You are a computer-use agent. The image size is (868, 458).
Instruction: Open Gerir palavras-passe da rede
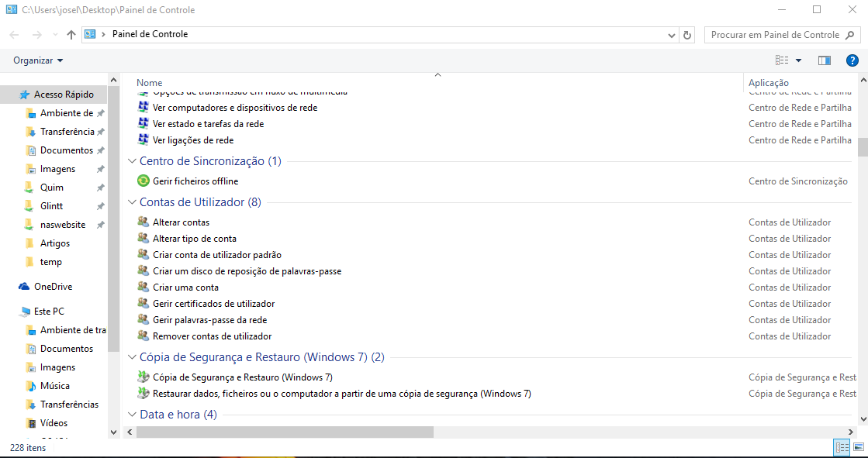coord(209,320)
